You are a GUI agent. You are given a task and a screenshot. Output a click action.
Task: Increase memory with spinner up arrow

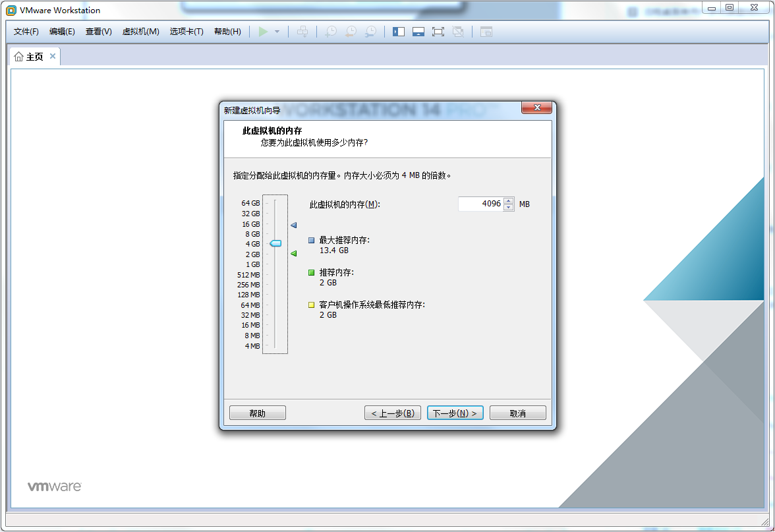point(508,201)
